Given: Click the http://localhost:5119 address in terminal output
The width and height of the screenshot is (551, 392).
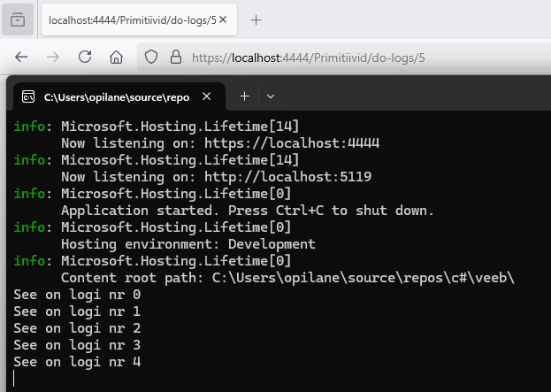Looking at the screenshot, I should click(x=287, y=176).
